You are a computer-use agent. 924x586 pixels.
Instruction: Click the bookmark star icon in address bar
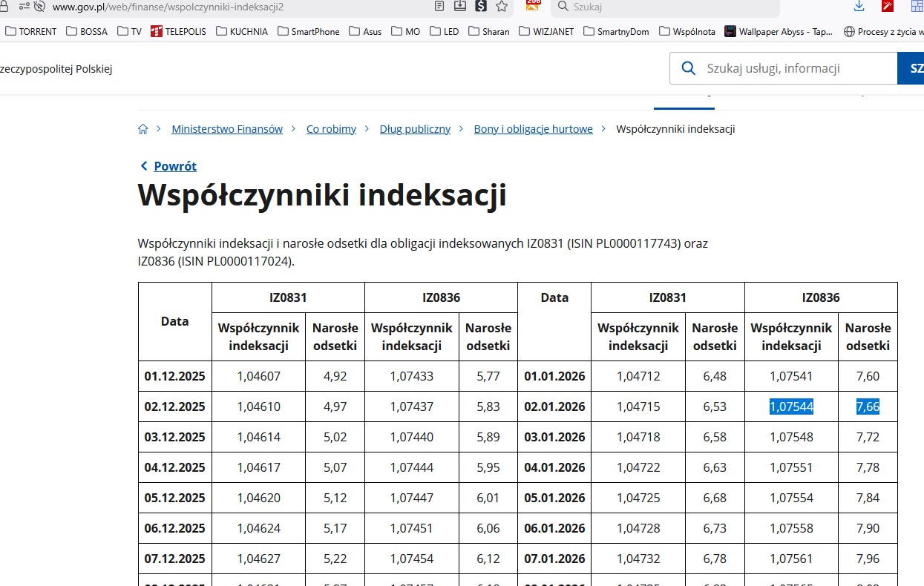tap(502, 7)
